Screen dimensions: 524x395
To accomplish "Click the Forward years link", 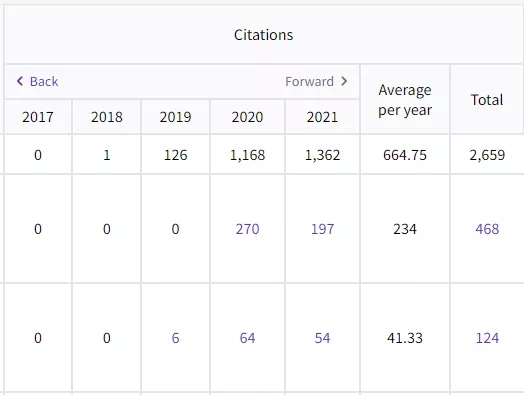I will [316, 81].
